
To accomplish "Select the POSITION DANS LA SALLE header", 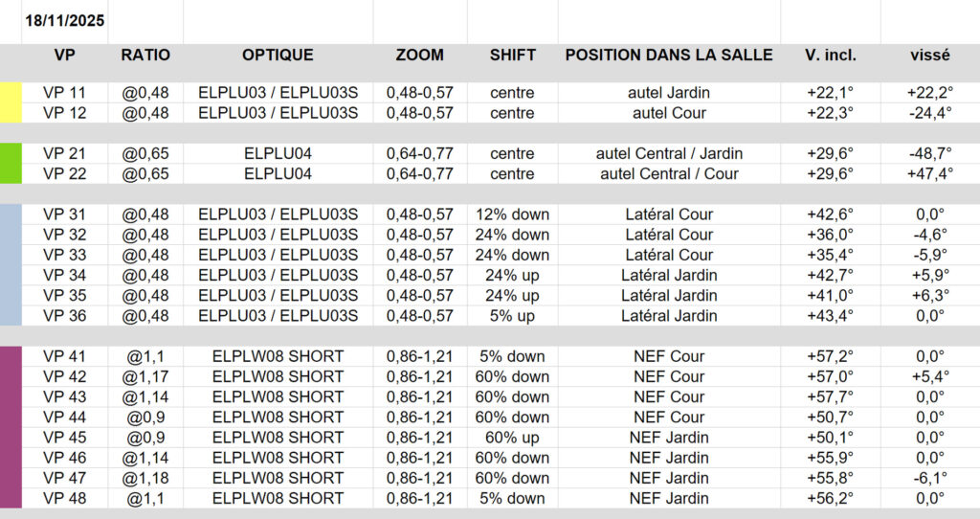I will (x=669, y=56).
